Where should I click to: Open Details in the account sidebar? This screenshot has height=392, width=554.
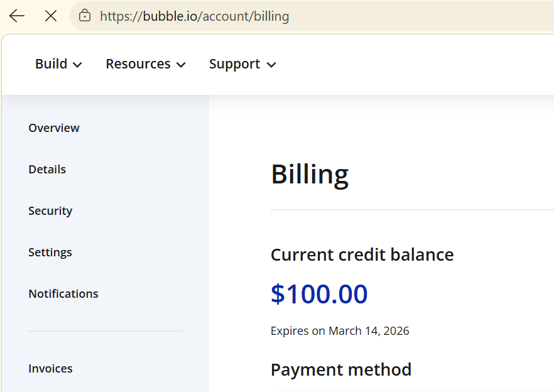(x=47, y=170)
